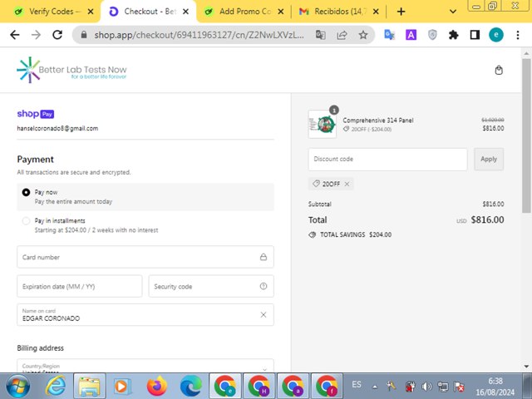Click the Apply discount button
This screenshot has width=532, height=399.
(489, 159)
